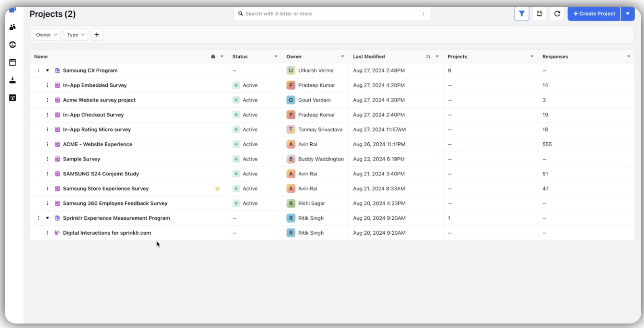This screenshot has width=644, height=328.
Task: Collapse the Samsung CX Program row
Action: pos(47,70)
